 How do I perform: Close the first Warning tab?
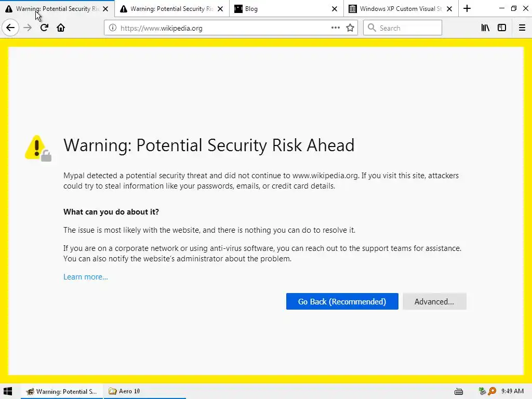coord(105,9)
